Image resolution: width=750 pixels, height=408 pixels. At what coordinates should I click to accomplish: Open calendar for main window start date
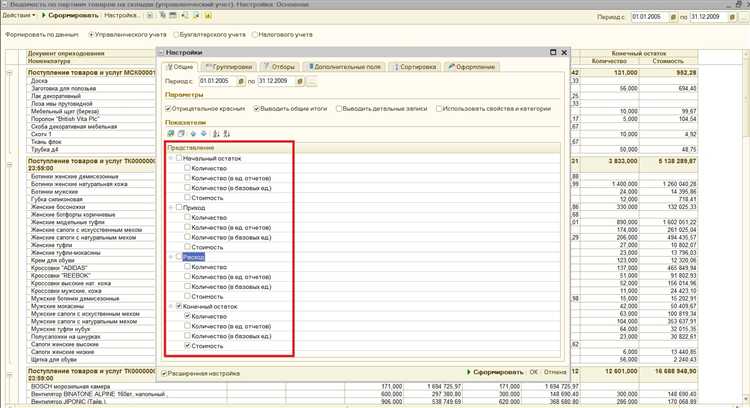click(x=673, y=17)
